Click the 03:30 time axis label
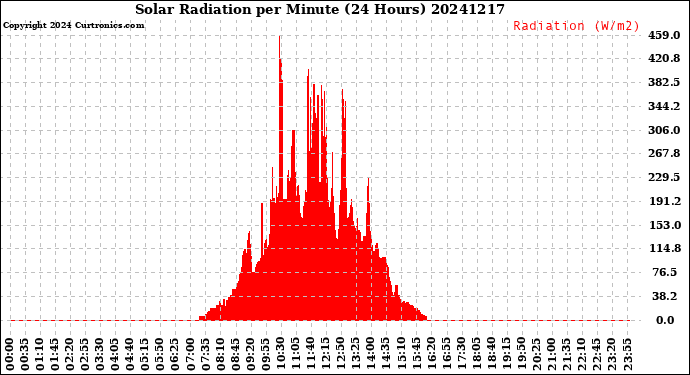Viewport: 690px width, 375px height. tap(100, 355)
